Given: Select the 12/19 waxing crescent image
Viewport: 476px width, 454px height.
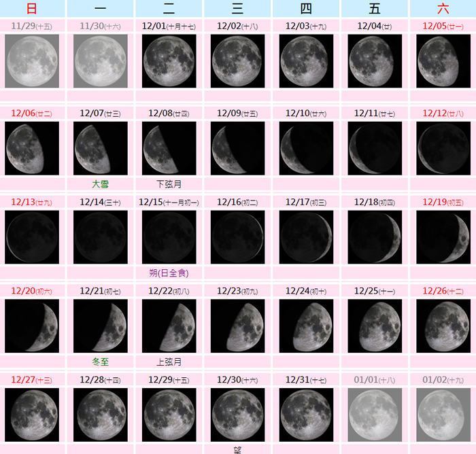Looking at the screenshot, I should coord(443,237).
